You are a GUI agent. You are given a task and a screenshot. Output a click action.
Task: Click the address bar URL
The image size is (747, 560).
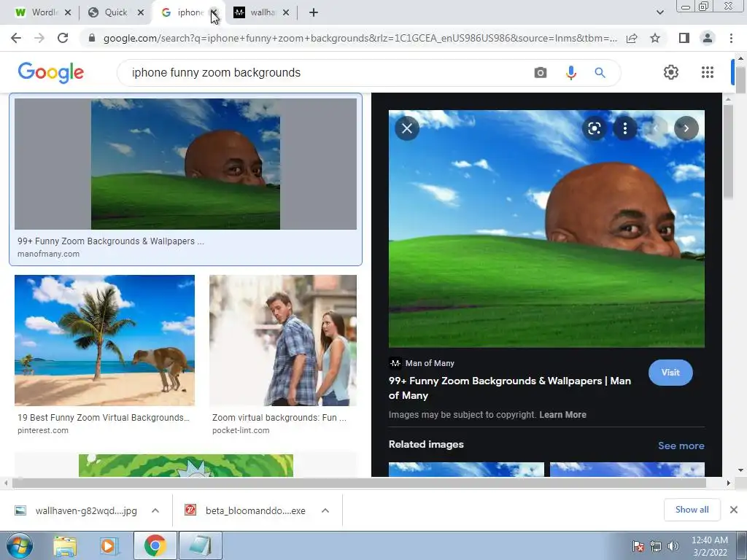pyautogui.click(x=360, y=38)
